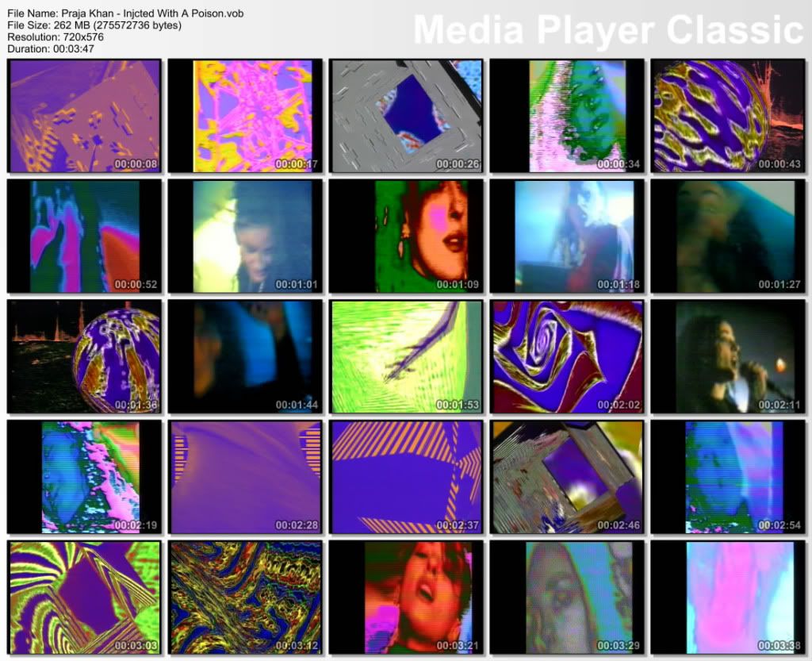Image resolution: width=812 pixels, height=661 pixels.
Task: Open the frame at 00:02:54
Action: (x=728, y=477)
